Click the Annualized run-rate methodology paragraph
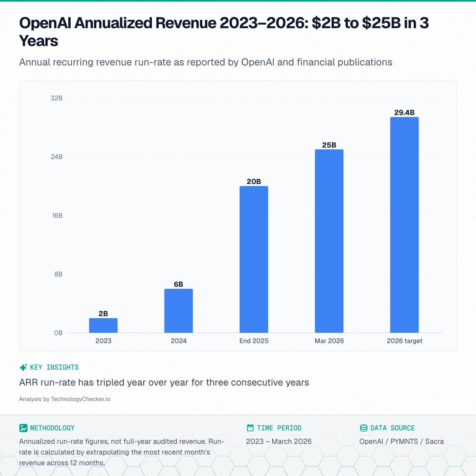The height and width of the screenshot is (476, 476). click(x=122, y=452)
